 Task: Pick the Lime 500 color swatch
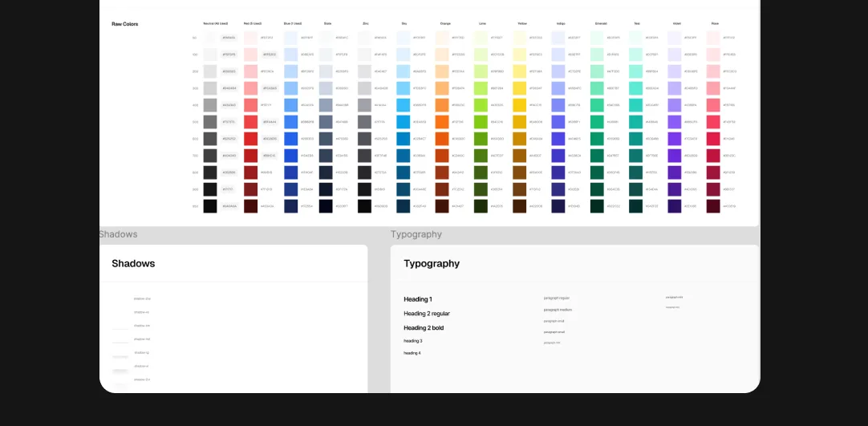481,122
